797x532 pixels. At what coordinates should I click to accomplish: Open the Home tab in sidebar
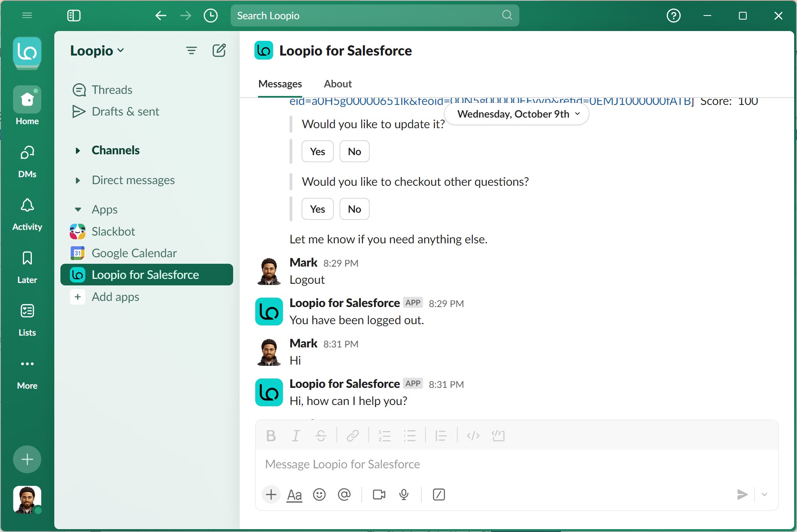point(27,106)
